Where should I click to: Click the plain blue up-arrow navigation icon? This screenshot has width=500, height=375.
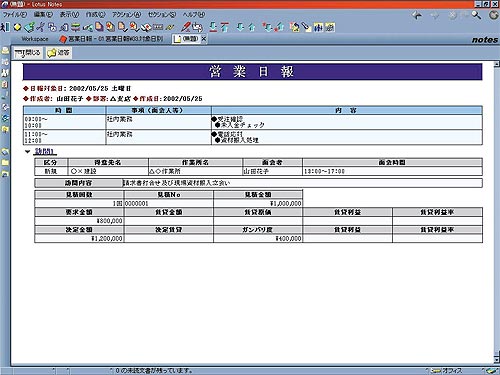(x=252, y=27)
